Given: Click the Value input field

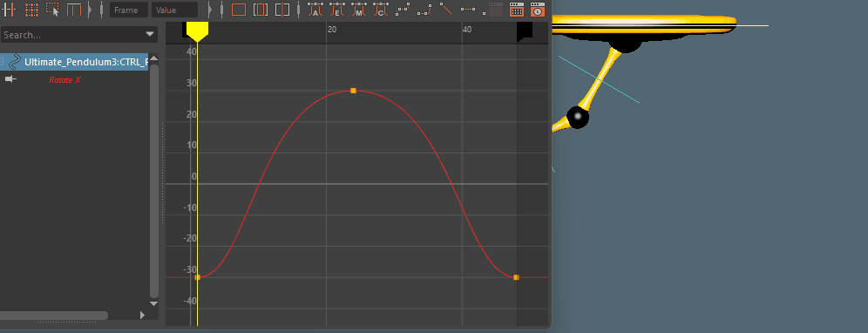Looking at the screenshot, I should [x=174, y=10].
